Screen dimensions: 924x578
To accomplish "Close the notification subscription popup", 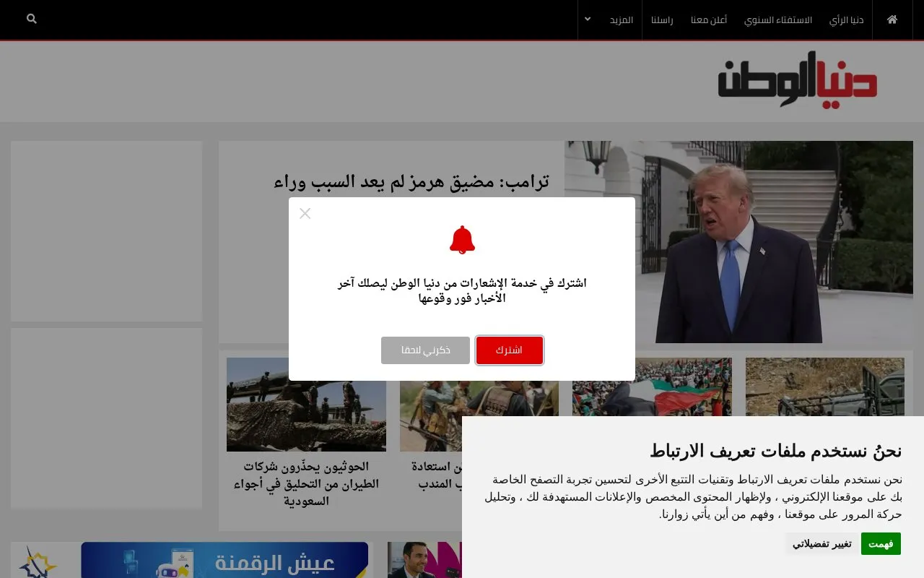I will [x=305, y=213].
